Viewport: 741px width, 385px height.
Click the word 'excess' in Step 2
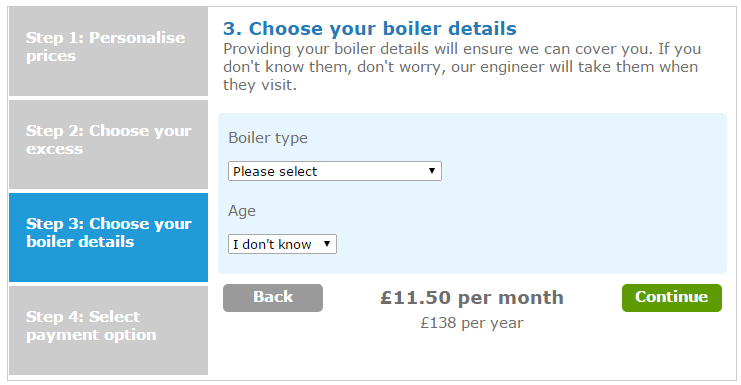54,149
